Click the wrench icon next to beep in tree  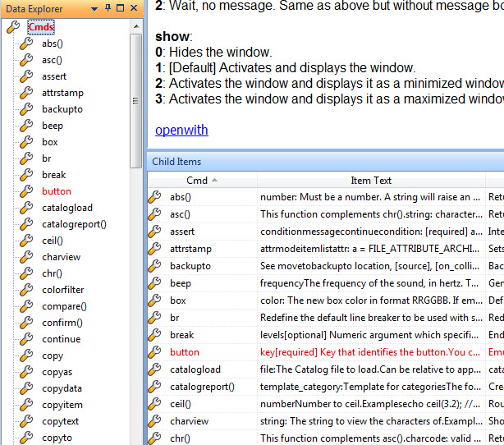pos(26,126)
